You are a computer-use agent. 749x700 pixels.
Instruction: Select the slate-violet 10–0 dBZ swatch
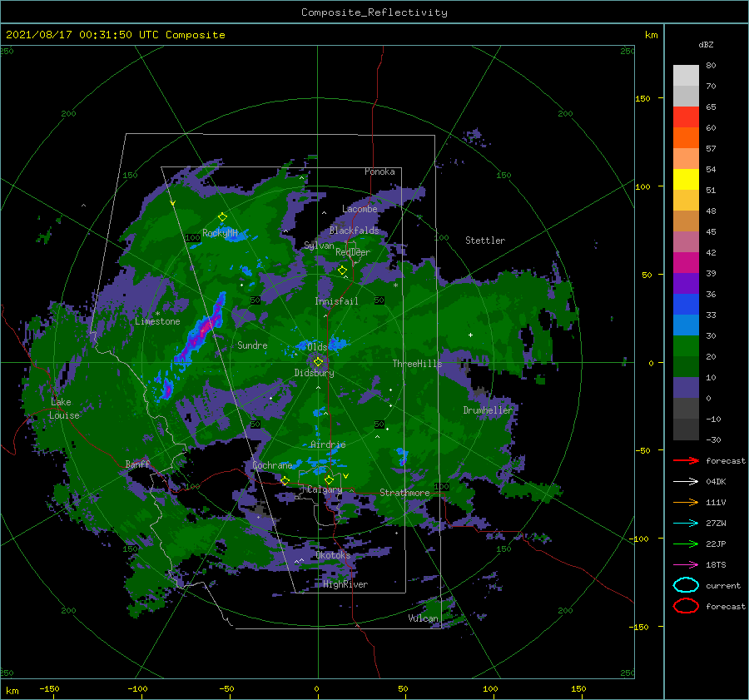click(x=686, y=388)
